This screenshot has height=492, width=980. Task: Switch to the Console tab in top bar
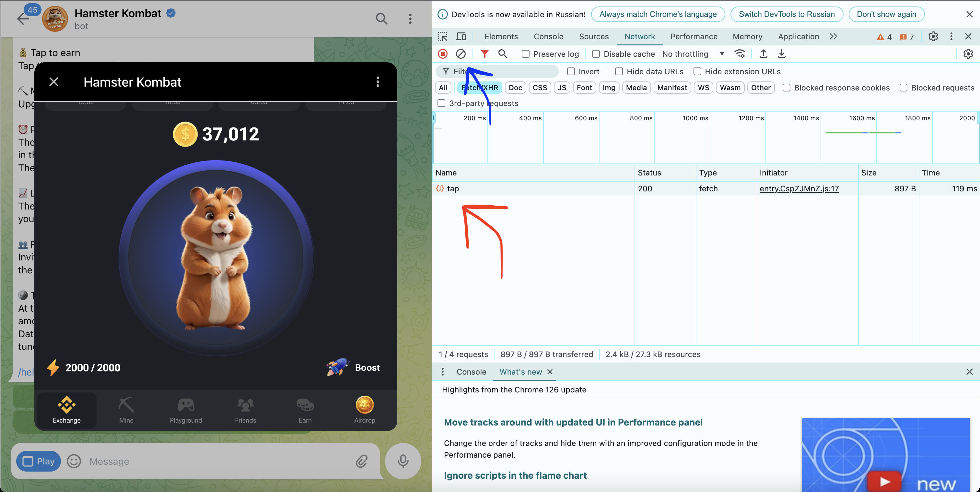[548, 37]
